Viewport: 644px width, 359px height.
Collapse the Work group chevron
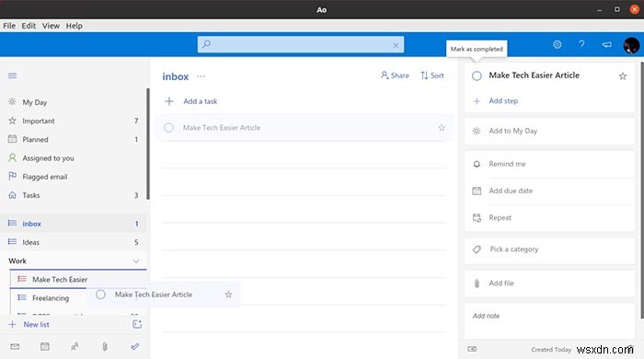136,261
